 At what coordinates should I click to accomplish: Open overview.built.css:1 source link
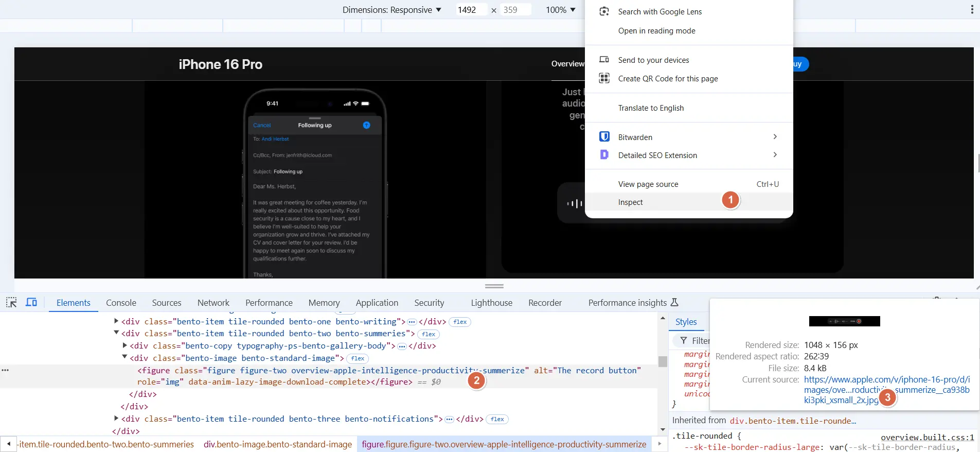point(927,437)
